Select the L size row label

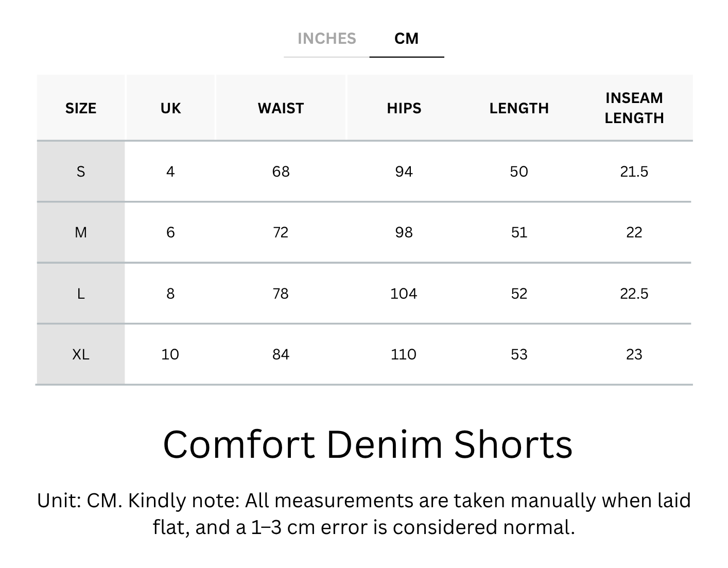(81, 294)
